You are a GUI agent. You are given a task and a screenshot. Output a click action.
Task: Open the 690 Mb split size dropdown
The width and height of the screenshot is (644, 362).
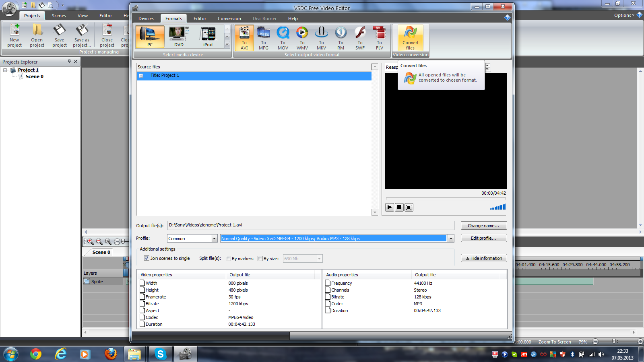click(x=319, y=259)
